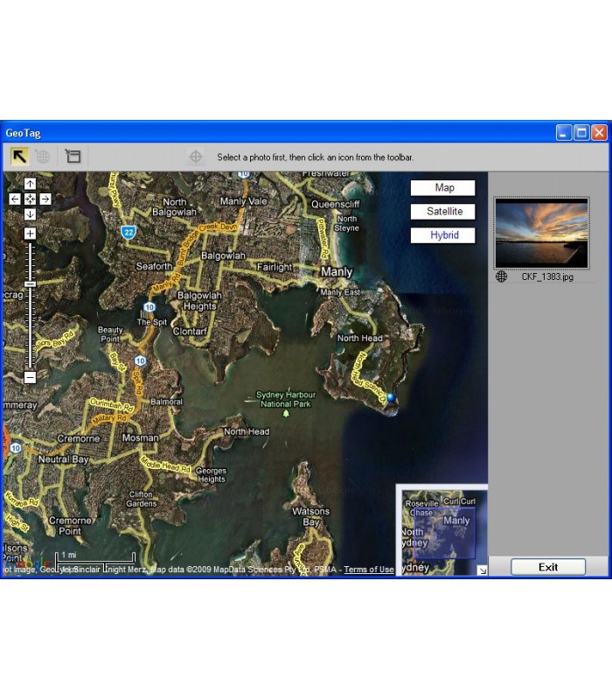Click the Seaforth label on the map
Image resolution: width=612 pixels, height=700 pixels.
pos(155,267)
